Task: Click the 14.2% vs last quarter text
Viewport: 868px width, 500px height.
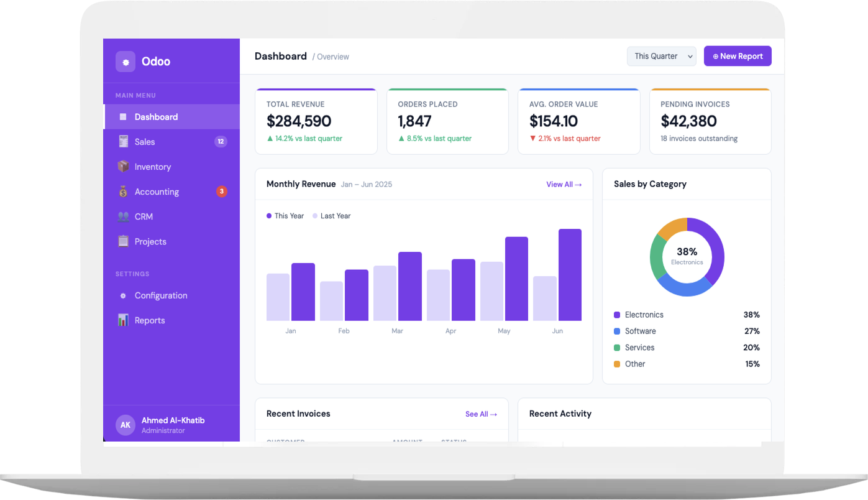Action: pos(304,139)
